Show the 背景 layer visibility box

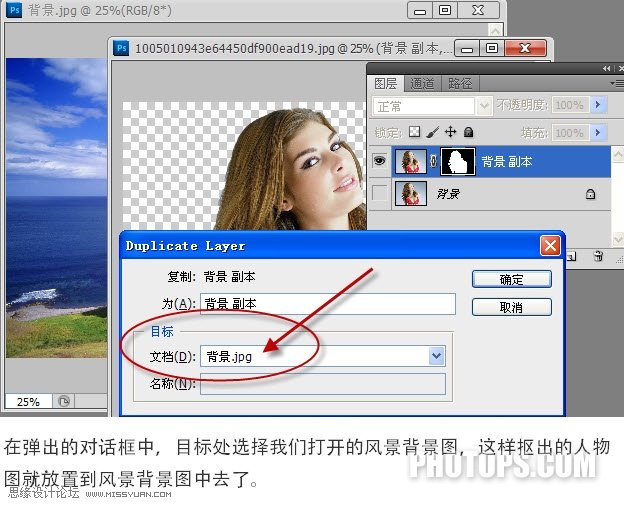[x=379, y=193]
